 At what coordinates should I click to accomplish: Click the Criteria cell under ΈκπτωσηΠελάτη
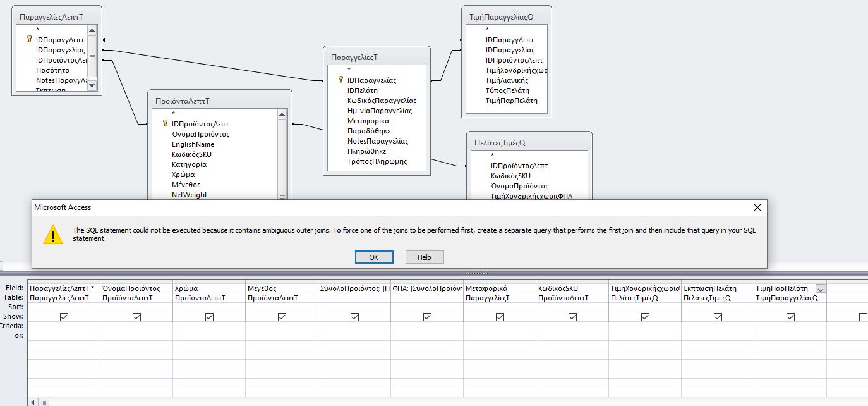(x=717, y=327)
